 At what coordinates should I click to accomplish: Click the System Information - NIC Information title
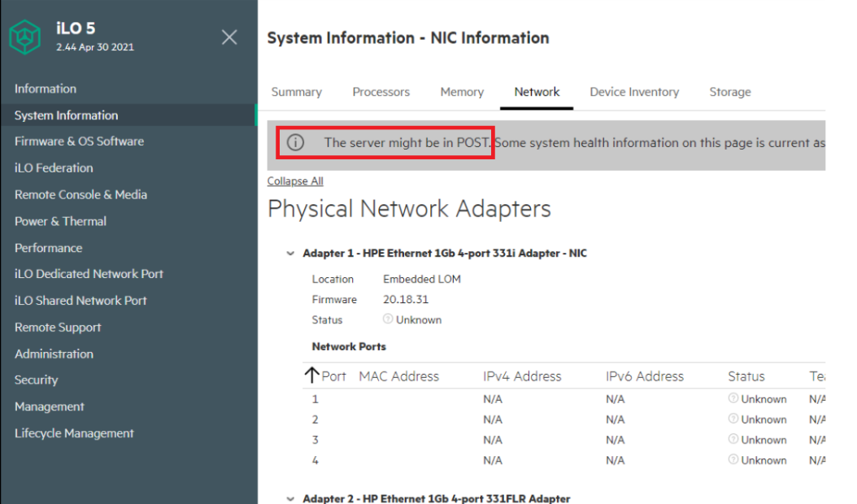(408, 37)
